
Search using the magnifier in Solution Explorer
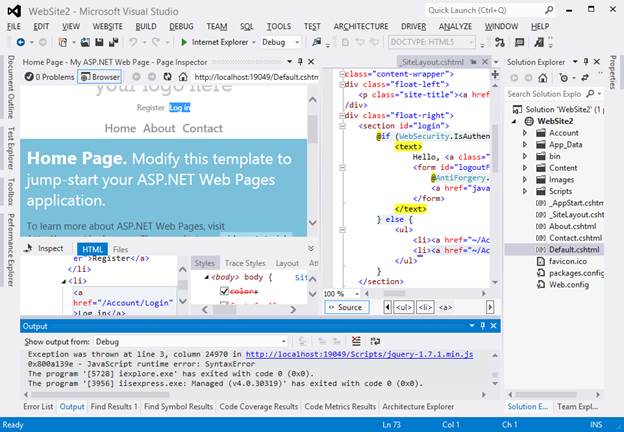pos(591,94)
